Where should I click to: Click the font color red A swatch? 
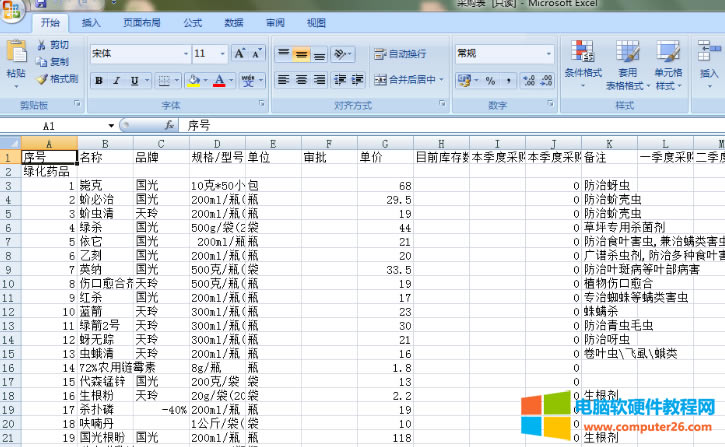point(219,81)
